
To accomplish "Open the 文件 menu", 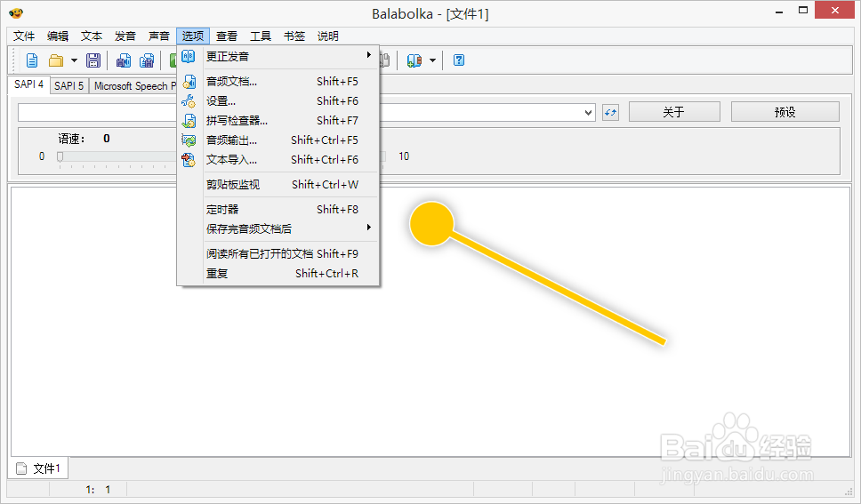I will [24, 36].
